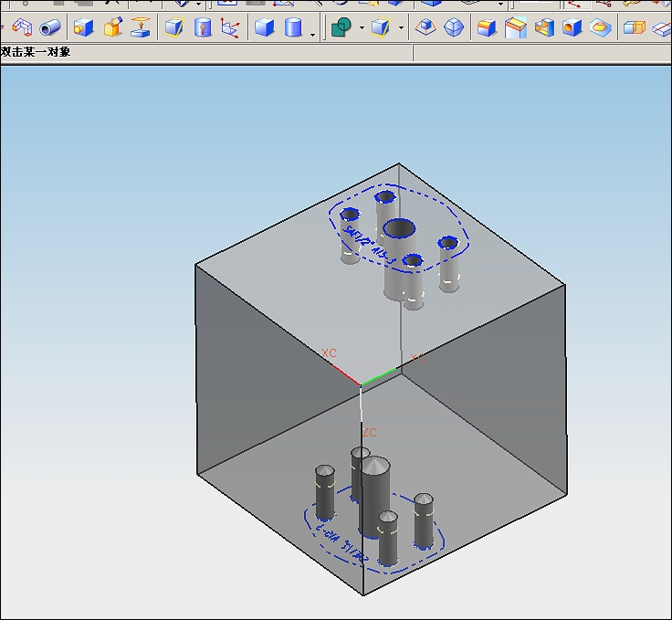Apply the Edge Blend tool icon
672x620 pixels.
click(487, 28)
